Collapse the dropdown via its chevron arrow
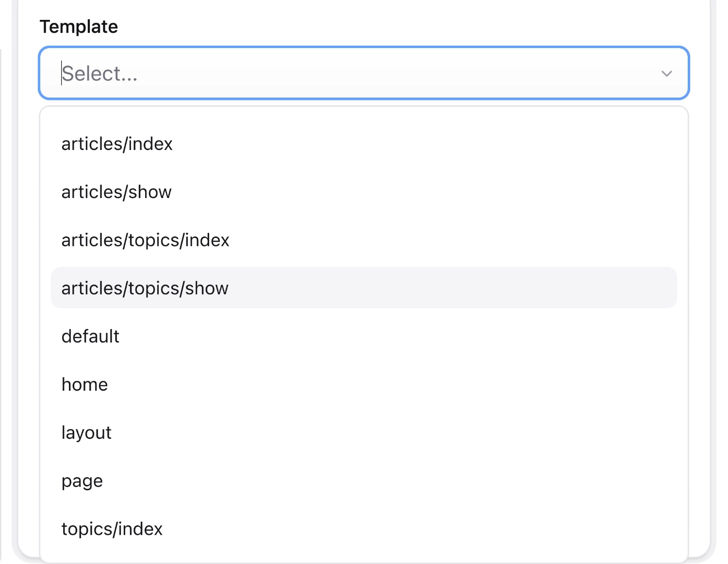 [x=666, y=74]
